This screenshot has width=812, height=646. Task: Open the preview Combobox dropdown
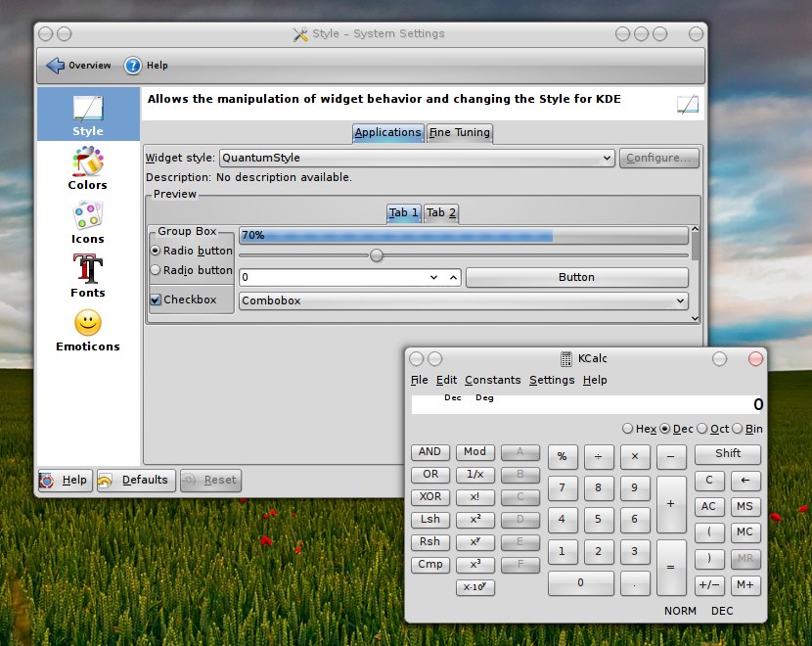coord(464,300)
